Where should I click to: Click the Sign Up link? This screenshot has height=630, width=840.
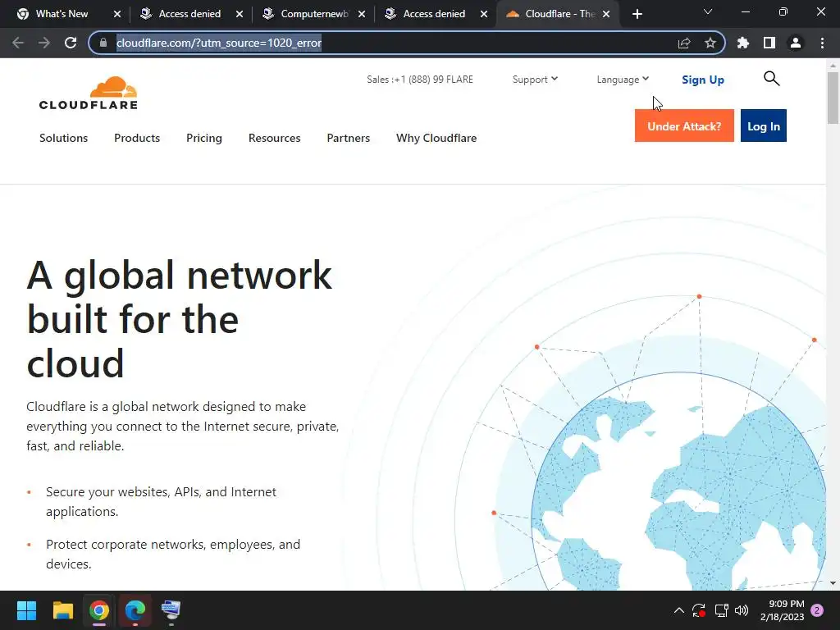pos(703,80)
